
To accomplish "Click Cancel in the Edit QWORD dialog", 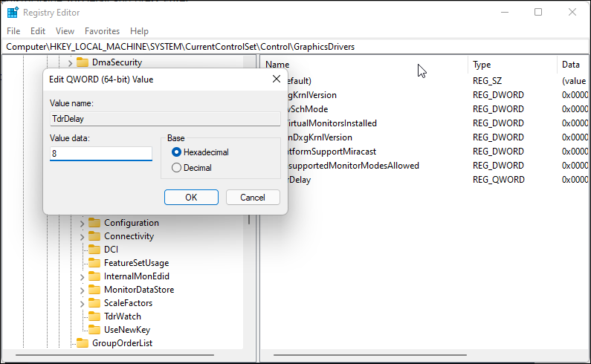I will pos(253,198).
